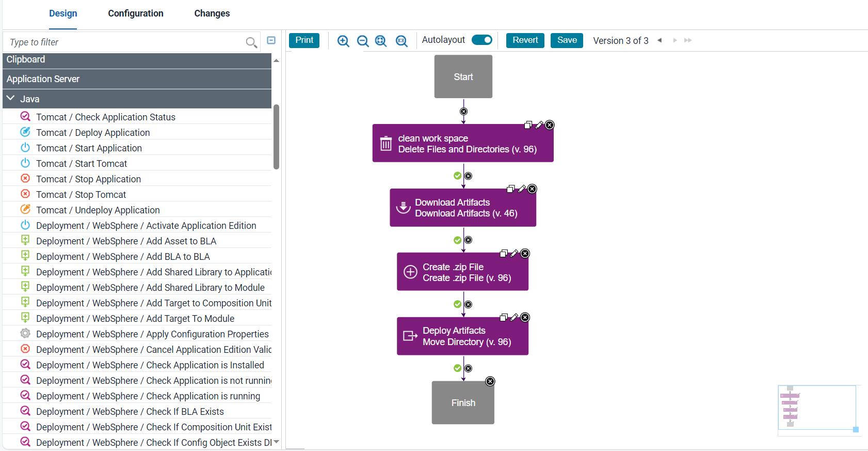Select WebSphere / Activate Application Edition
This screenshot has width=868, height=451.
(146, 226)
